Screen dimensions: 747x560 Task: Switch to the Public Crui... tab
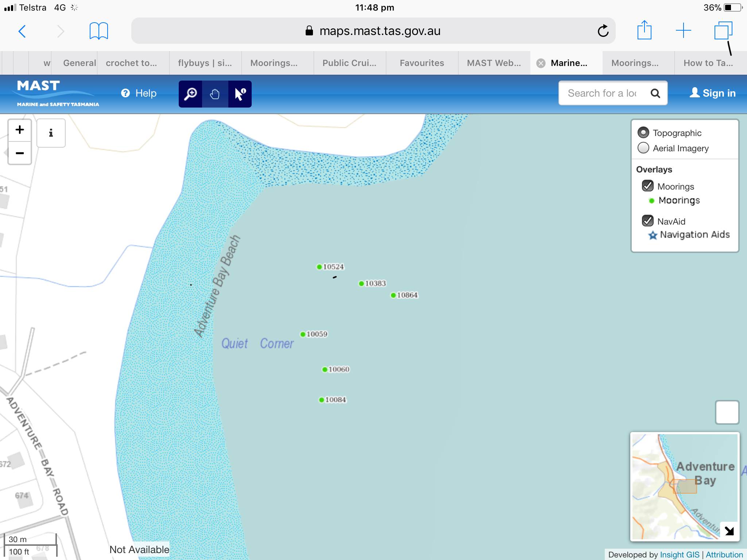(x=349, y=63)
